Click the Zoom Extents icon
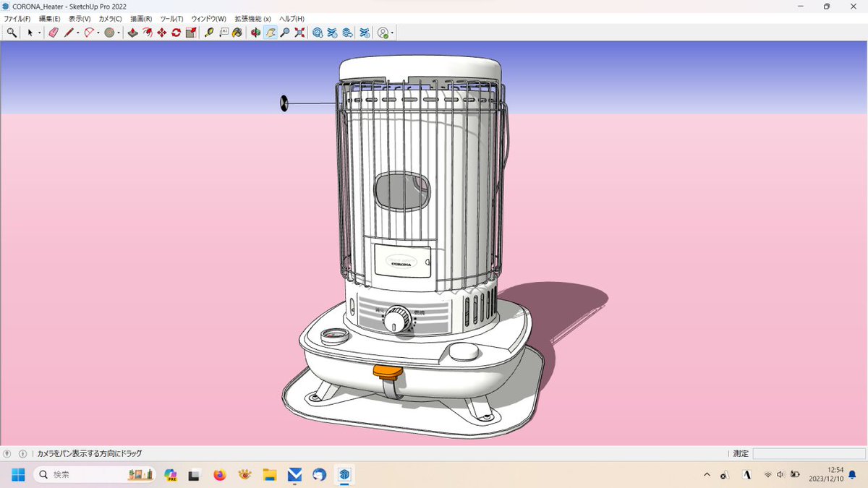 coord(299,33)
